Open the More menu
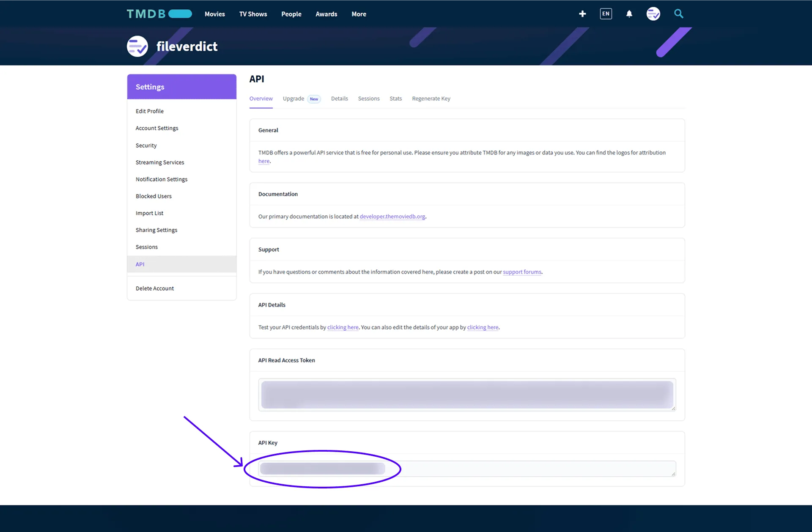Image resolution: width=812 pixels, height=532 pixels. [x=359, y=14]
